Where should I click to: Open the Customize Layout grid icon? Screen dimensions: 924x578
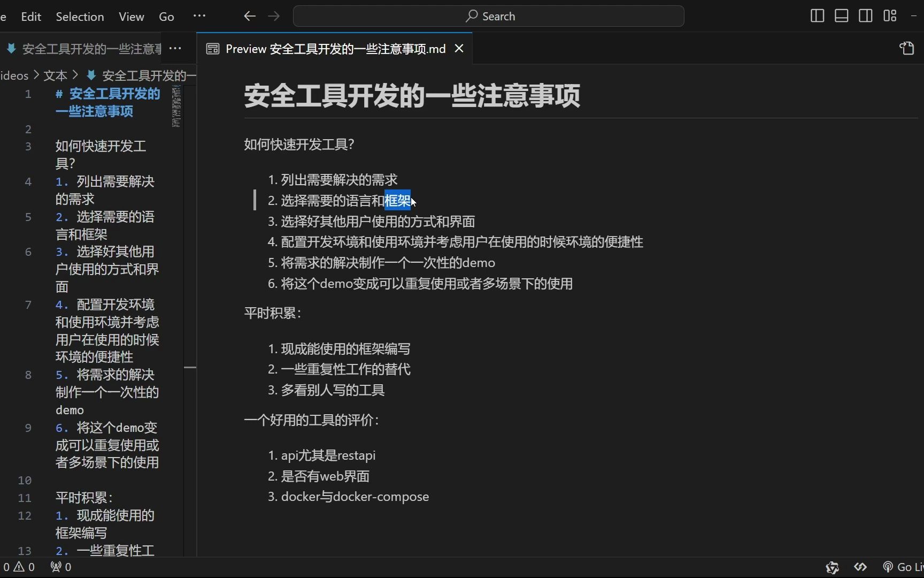890,16
